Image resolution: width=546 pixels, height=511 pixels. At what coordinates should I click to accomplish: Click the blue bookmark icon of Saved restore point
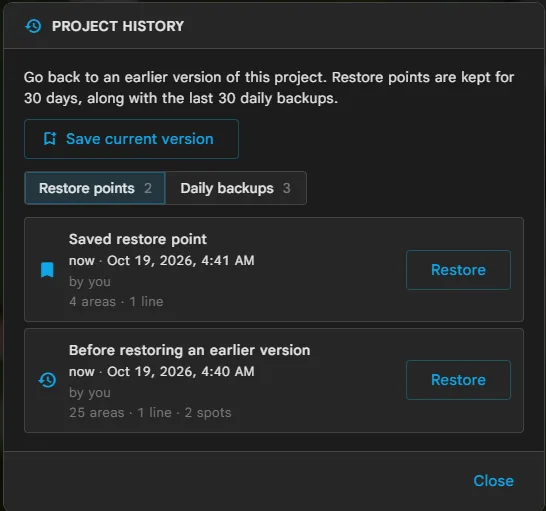47,270
